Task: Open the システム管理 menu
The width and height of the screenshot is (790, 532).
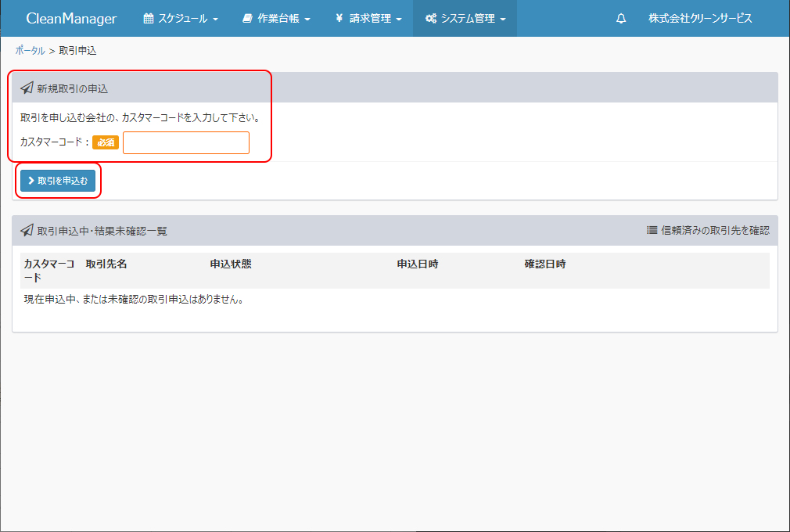Action: point(466,19)
